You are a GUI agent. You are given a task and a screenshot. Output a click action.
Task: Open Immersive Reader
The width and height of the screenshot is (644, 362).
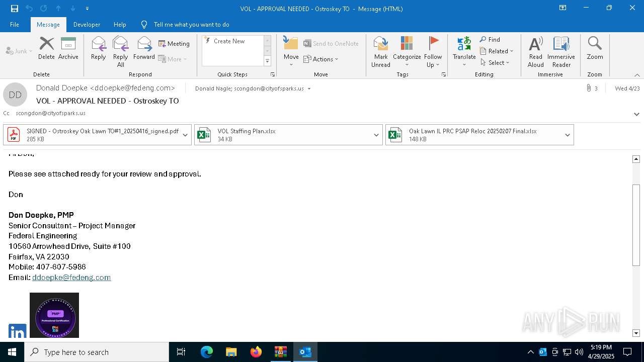tap(561, 52)
